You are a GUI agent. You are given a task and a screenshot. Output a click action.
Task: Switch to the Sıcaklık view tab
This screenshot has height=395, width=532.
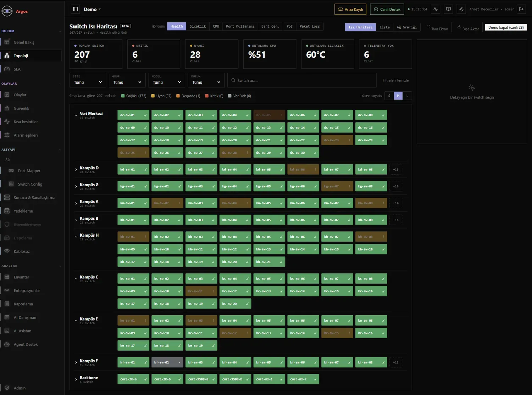point(198,26)
